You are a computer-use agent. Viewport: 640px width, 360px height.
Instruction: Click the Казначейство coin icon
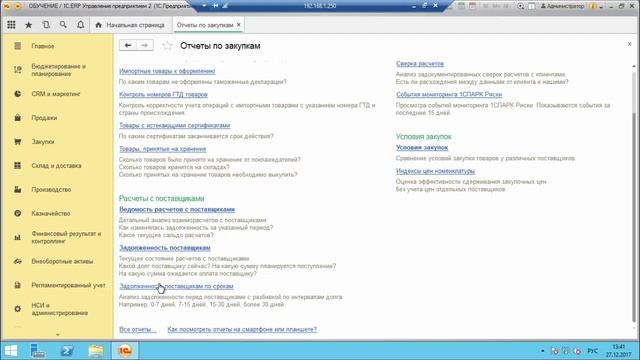coord(18,213)
